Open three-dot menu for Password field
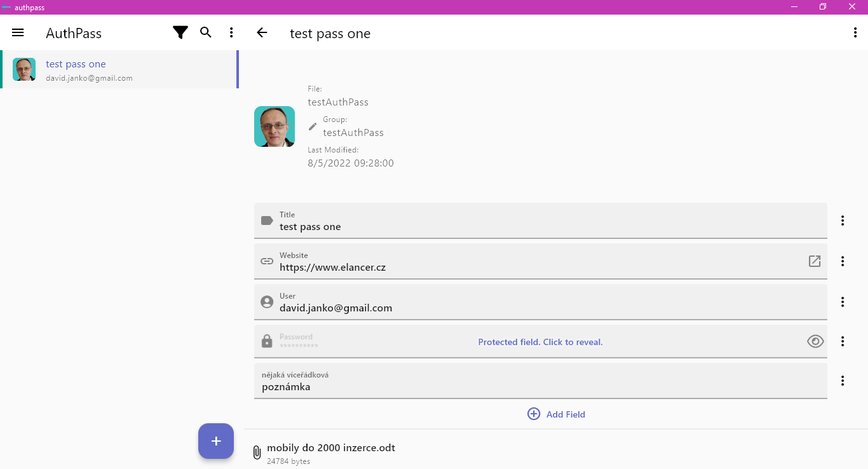 coord(843,341)
